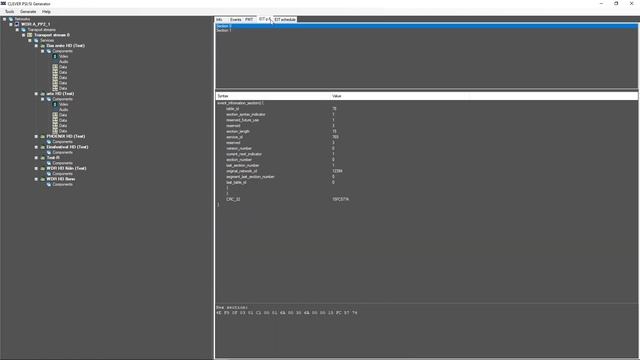The image size is (640, 360).
Task: Select PHOENIX HD (Test) service label
Action: click(x=66, y=136)
